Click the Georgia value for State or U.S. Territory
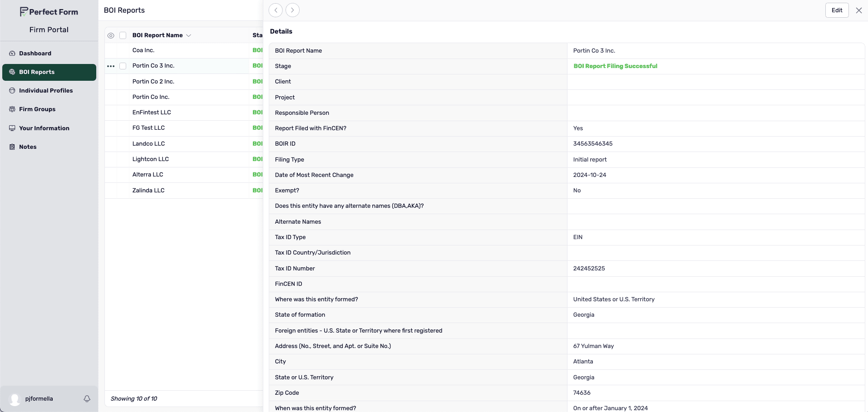This screenshot has width=868, height=412. pos(584,378)
